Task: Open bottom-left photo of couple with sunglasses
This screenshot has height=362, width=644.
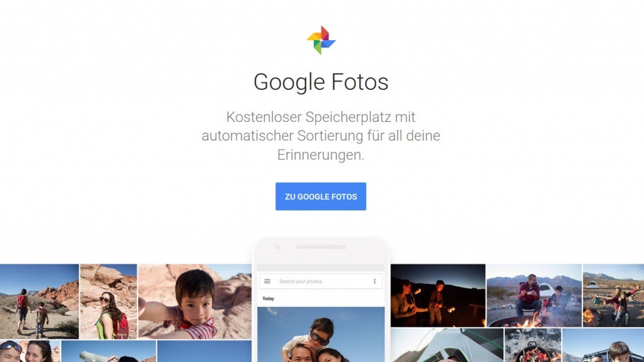Action: 30,351
